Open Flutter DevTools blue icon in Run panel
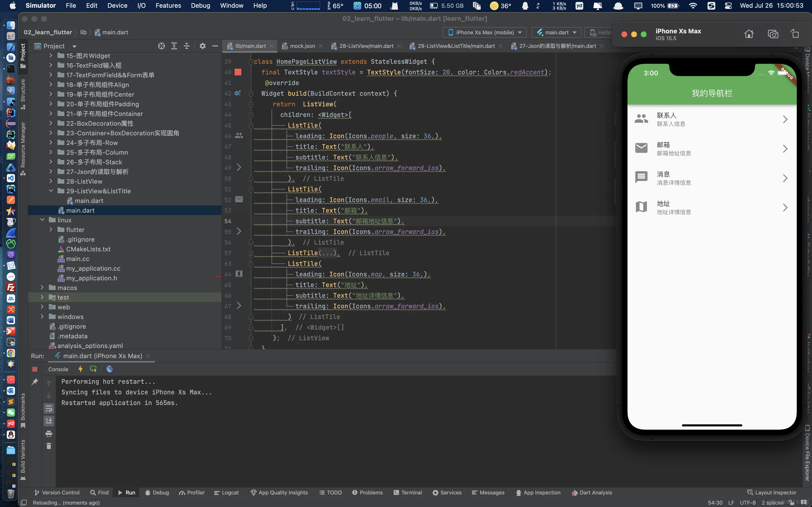The width and height of the screenshot is (812, 507). [x=109, y=369]
